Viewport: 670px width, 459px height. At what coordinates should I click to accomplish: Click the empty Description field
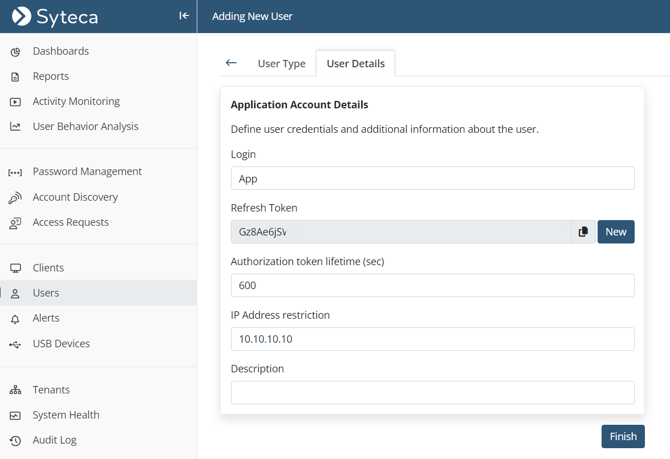coord(432,392)
